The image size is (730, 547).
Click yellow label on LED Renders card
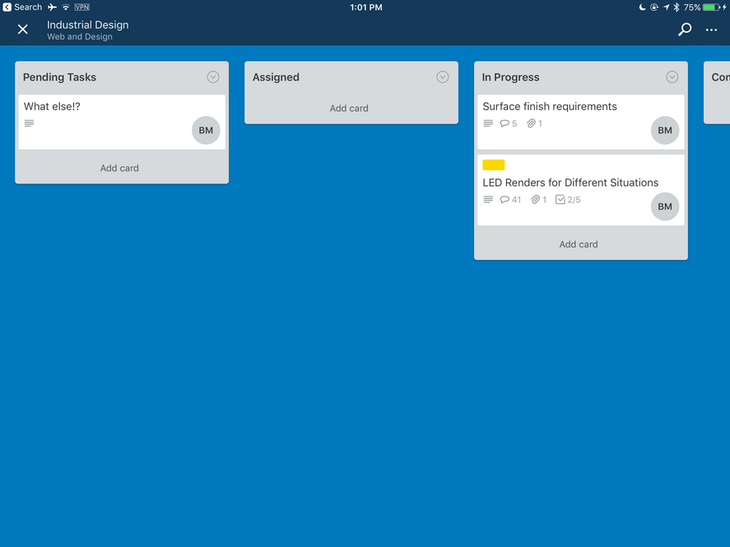pos(493,165)
